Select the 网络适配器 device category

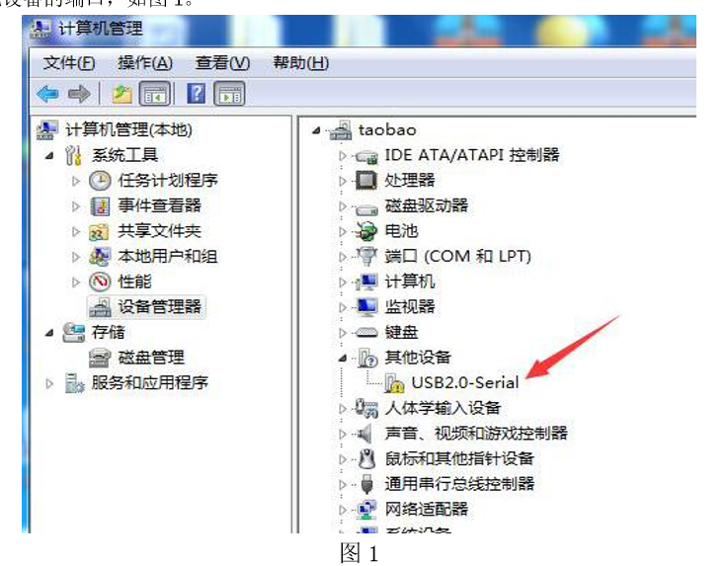[426, 510]
